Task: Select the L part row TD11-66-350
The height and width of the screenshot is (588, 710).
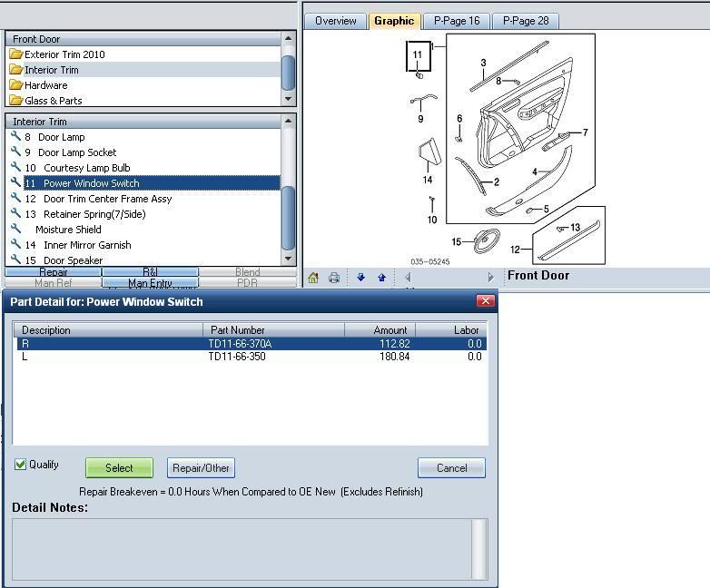Action: 251,357
